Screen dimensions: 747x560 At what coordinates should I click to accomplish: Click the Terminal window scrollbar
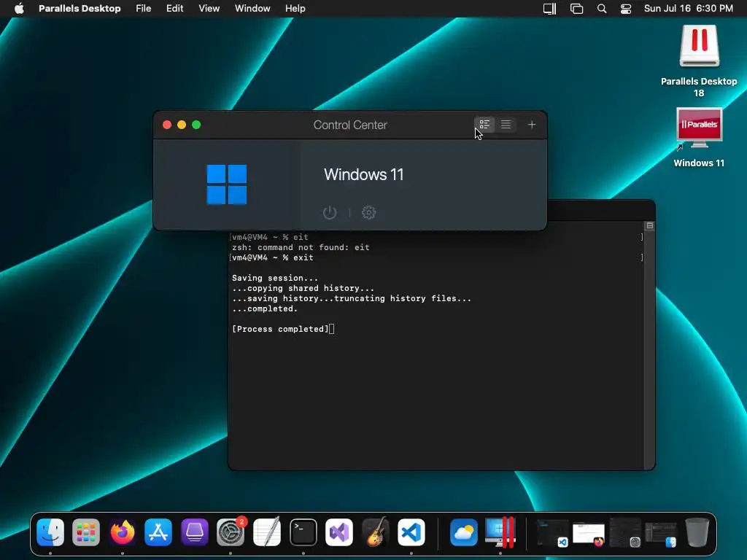tap(650, 350)
